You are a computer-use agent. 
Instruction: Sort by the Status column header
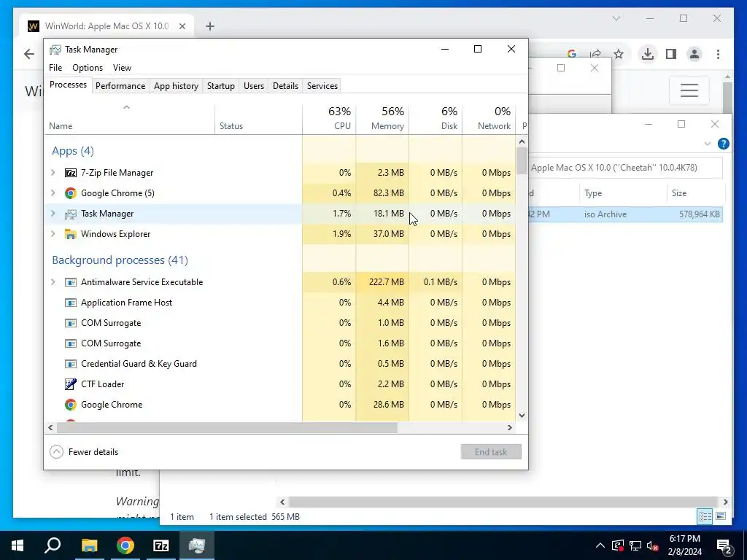259,118
